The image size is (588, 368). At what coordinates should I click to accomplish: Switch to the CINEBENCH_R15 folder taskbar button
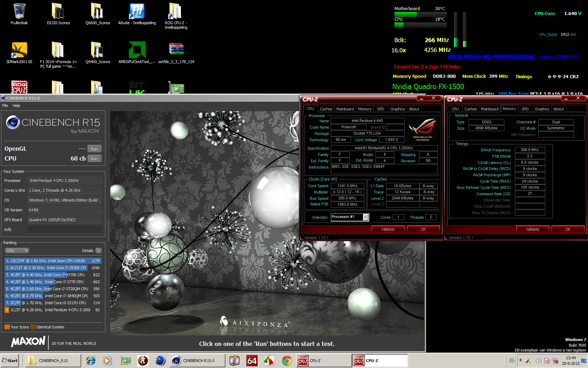pos(53,360)
